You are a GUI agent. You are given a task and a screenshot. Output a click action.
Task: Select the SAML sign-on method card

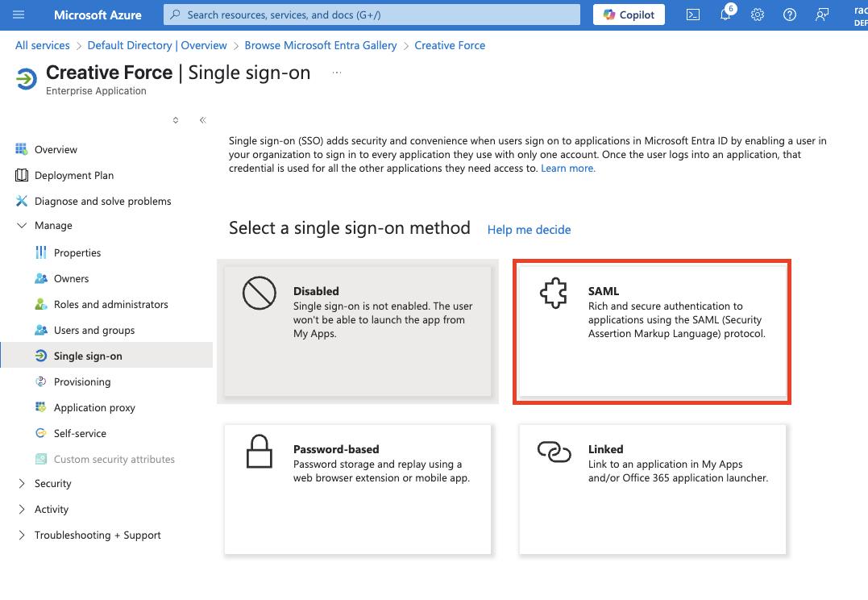[652, 331]
